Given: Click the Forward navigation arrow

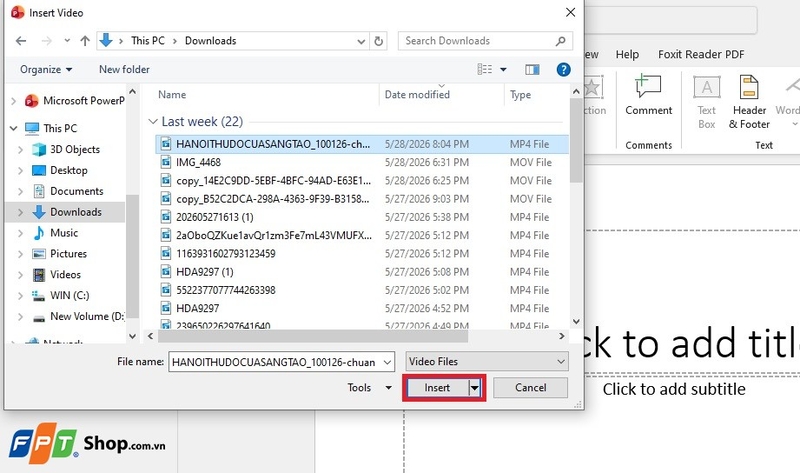Looking at the screenshot, I should (46, 41).
